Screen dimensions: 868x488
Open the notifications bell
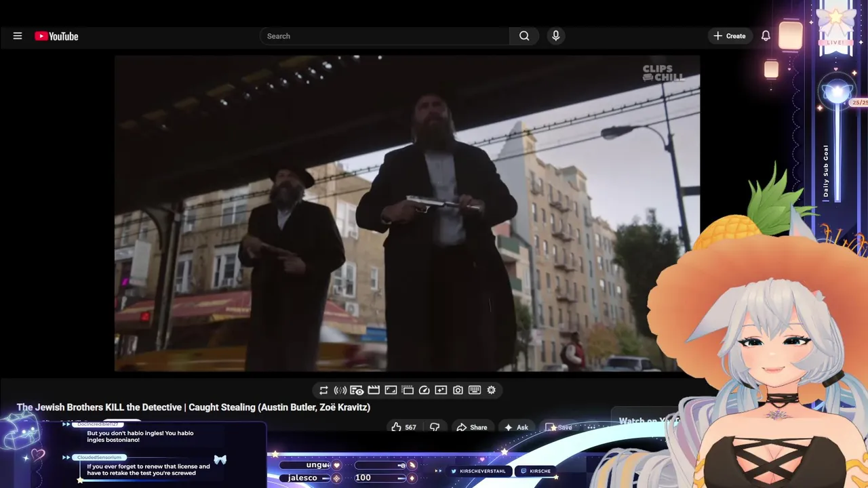766,36
